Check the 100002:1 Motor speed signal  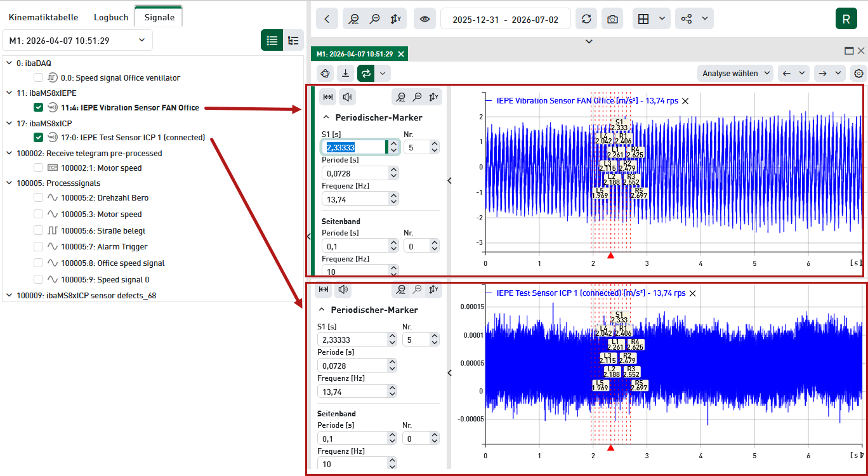pos(38,168)
